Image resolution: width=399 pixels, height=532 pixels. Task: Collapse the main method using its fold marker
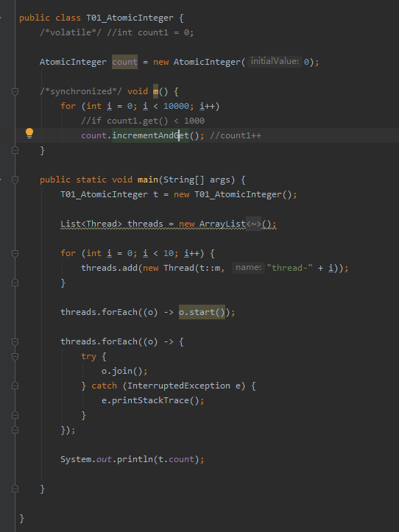[15, 180]
